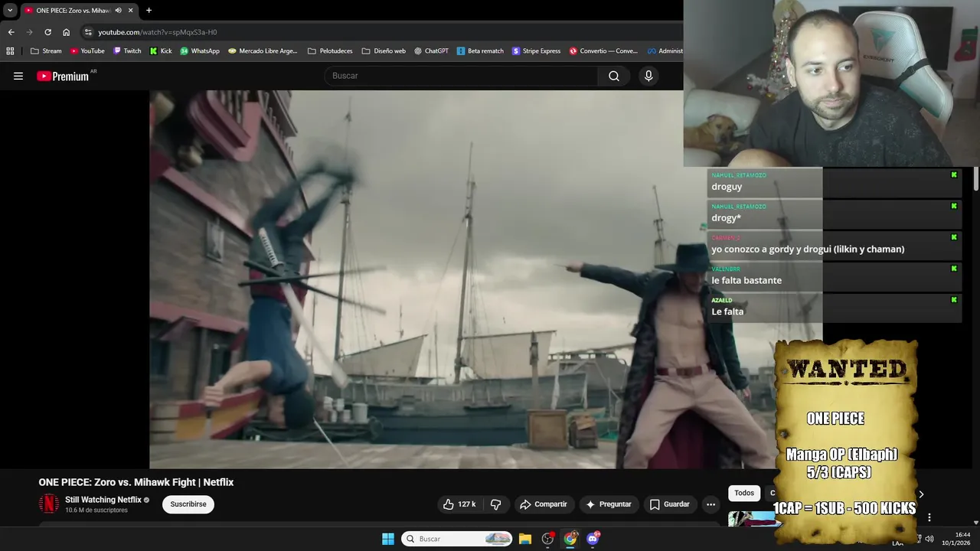Image resolution: width=980 pixels, height=551 pixels.
Task: Open File Explorer from the taskbar
Action: [x=525, y=539]
